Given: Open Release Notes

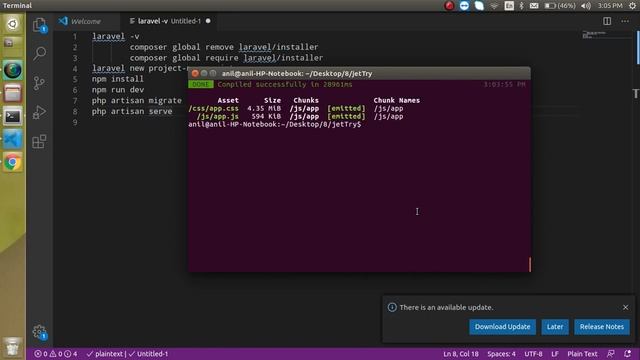Looking at the screenshot, I should coord(602,327).
